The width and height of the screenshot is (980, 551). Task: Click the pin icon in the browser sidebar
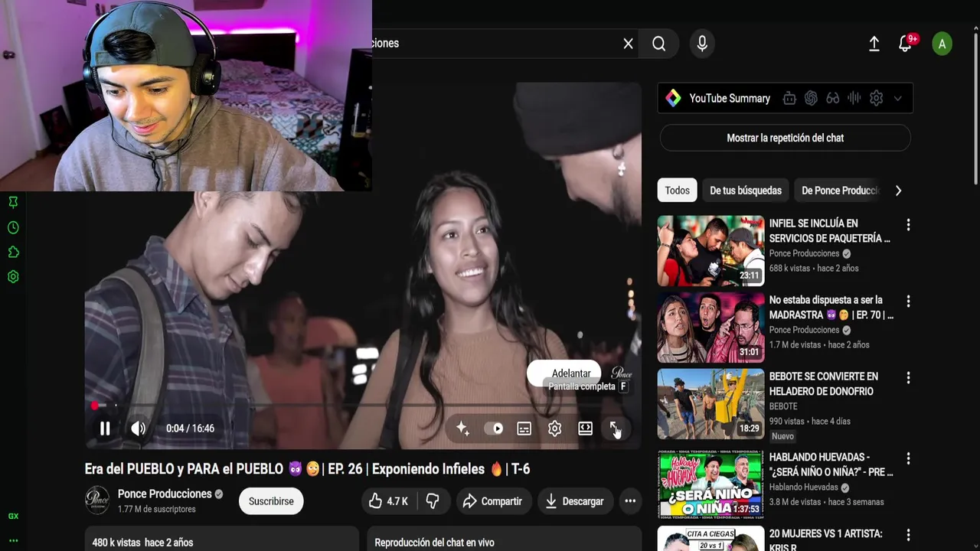(13, 202)
